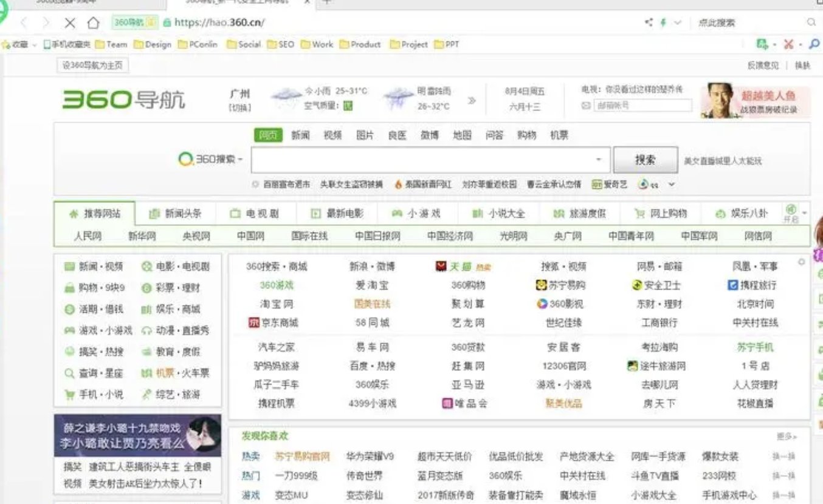Click the cart icon beside 手机·小说
Image resolution: width=823 pixels, height=504 pixels.
(70, 395)
